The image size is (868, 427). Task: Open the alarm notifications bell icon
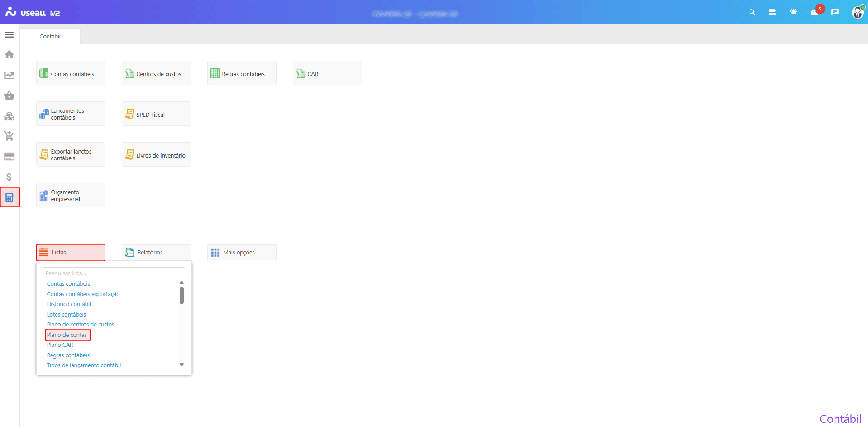tap(793, 12)
